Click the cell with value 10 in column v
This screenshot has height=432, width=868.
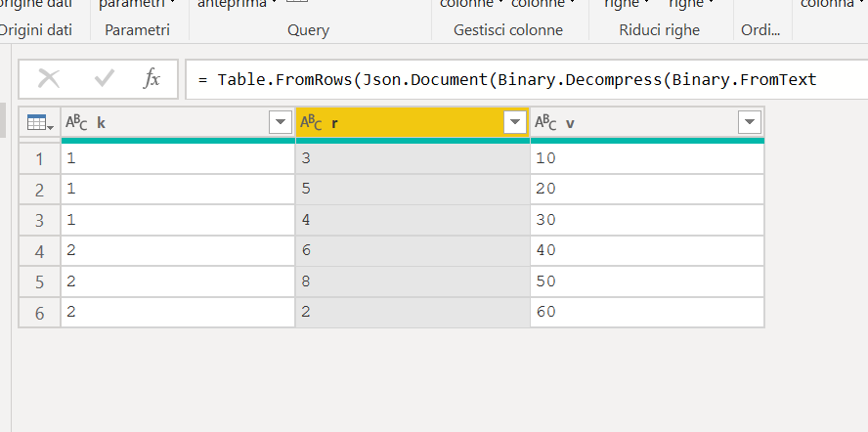[647, 159]
